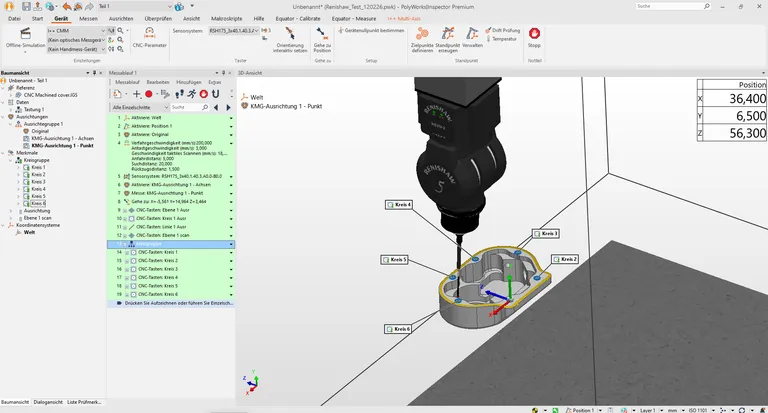768x413 pixels.
Task: Click the Offline-Simulation clapperboard icon
Action: [25, 33]
